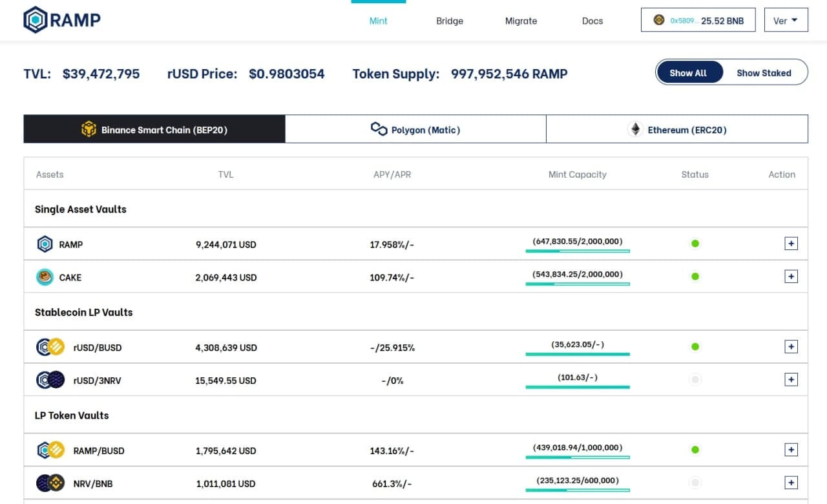Open the Docs navigation link
The width and height of the screenshot is (827, 504).
click(592, 21)
